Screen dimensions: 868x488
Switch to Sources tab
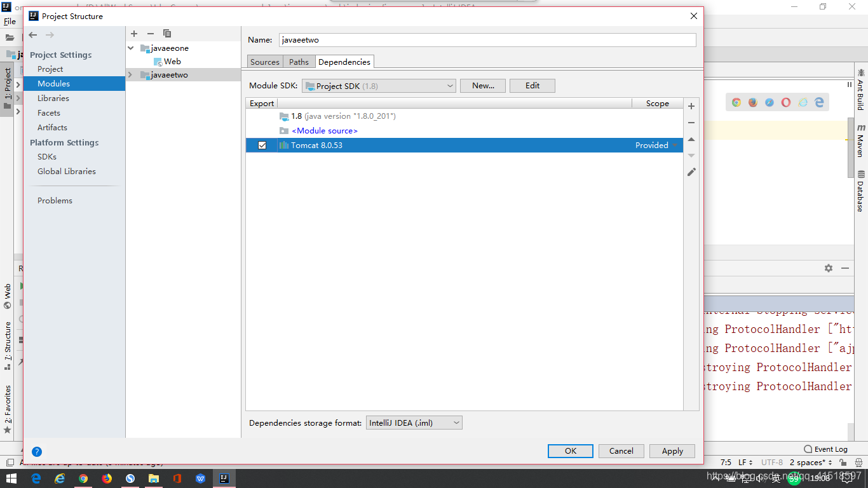coord(265,62)
